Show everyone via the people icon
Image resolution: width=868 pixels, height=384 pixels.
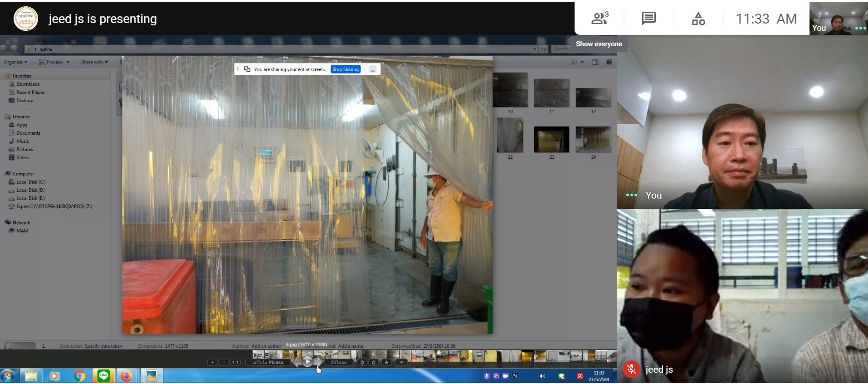600,19
